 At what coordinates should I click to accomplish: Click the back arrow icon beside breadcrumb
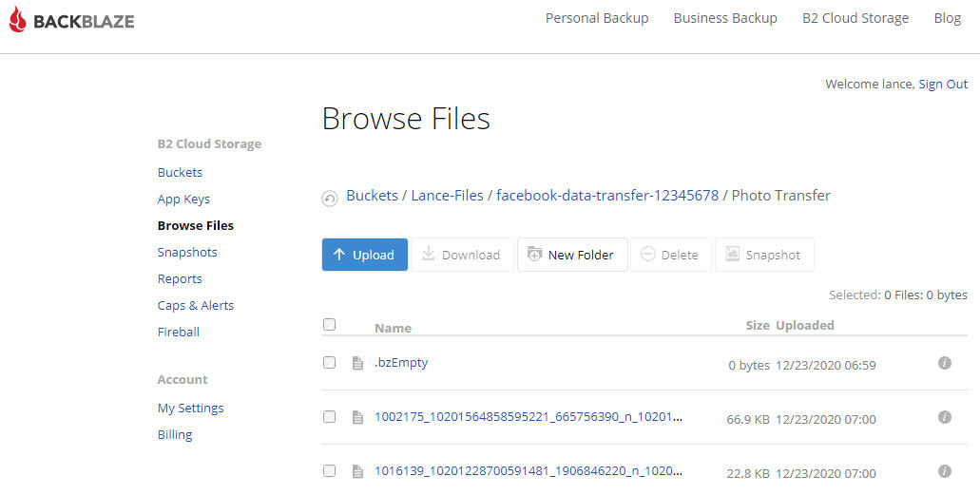click(330, 199)
